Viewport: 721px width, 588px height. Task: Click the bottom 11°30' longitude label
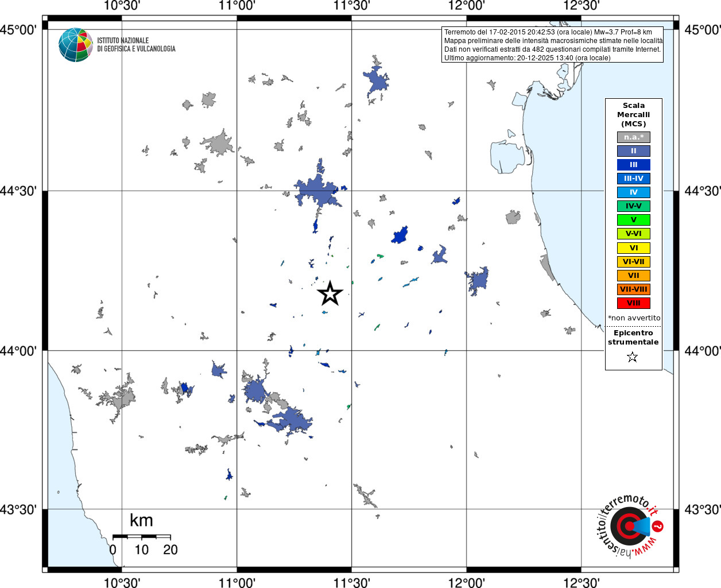351,582
